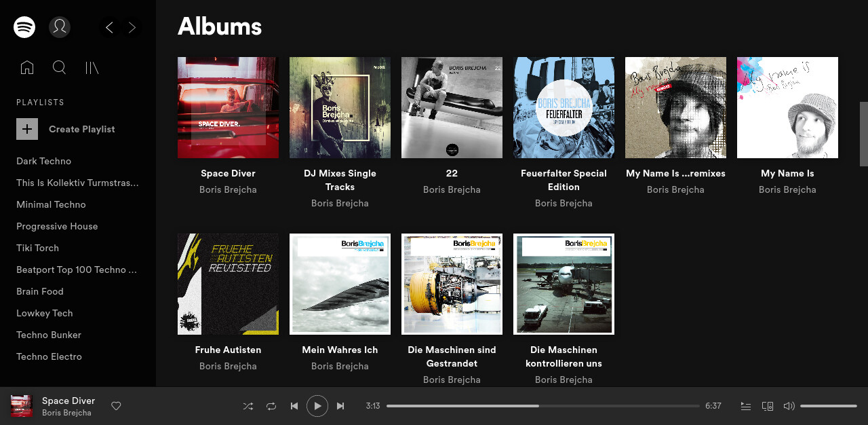Open Die Maschinen kontrollieren uns cover
The width and height of the screenshot is (868, 425).
pyautogui.click(x=564, y=284)
